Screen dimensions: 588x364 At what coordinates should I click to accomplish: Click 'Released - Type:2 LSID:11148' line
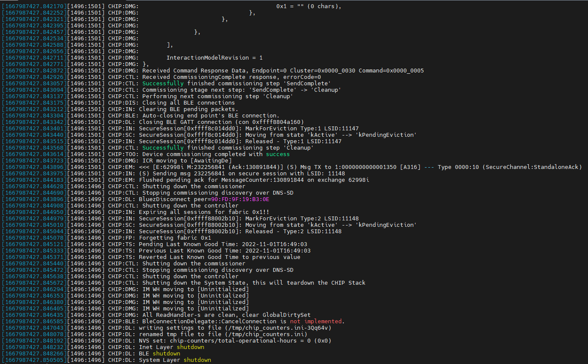point(172,232)
